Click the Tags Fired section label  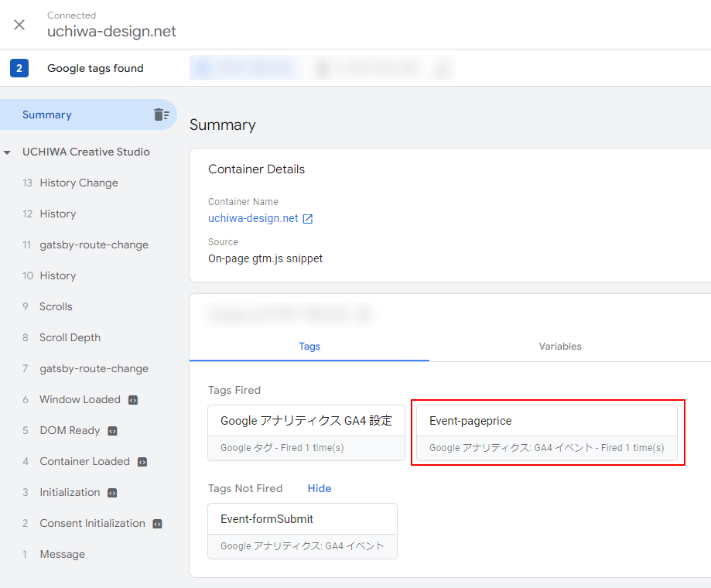(x=234, y=391)
